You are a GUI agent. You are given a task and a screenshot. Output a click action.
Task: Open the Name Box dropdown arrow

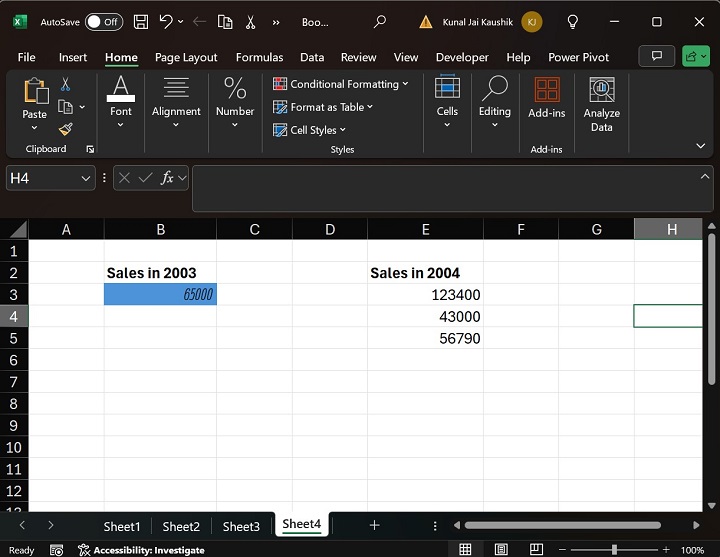(x=86, y=178)
